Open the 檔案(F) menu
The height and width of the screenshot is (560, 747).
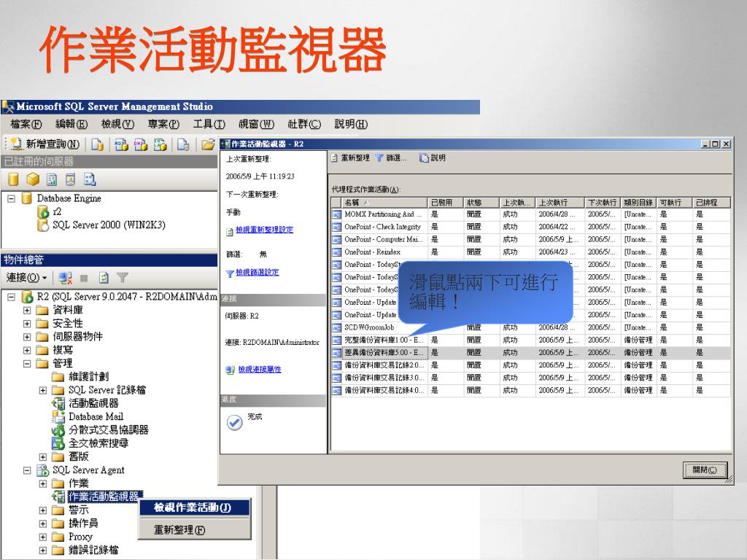coord(26,124)
